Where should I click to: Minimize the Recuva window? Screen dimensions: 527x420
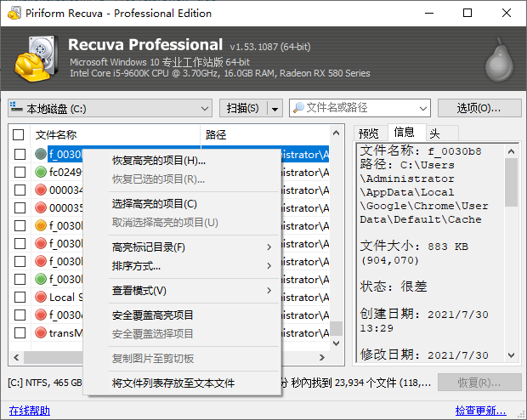[x=429, y=13]
